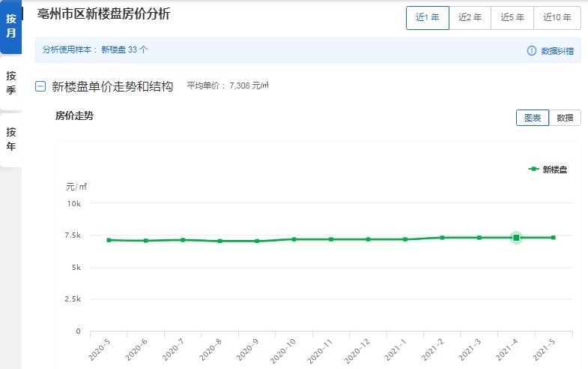
Task: Click the 2021-1 x-axis label
Action: point(395,349)
